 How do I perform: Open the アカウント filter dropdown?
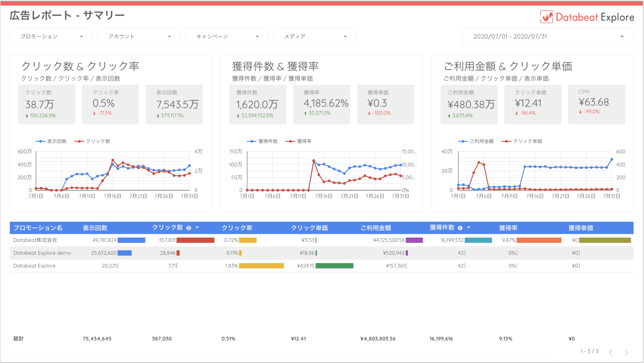point(139,36)
